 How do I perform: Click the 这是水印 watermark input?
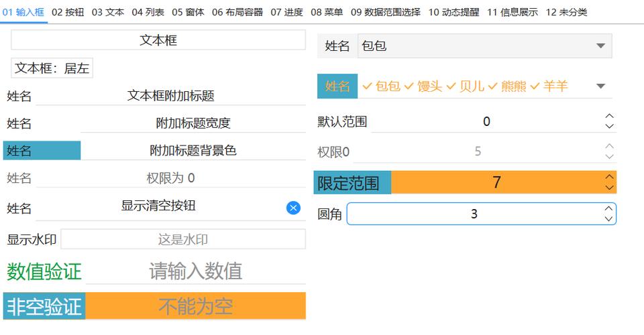(183, 239)
